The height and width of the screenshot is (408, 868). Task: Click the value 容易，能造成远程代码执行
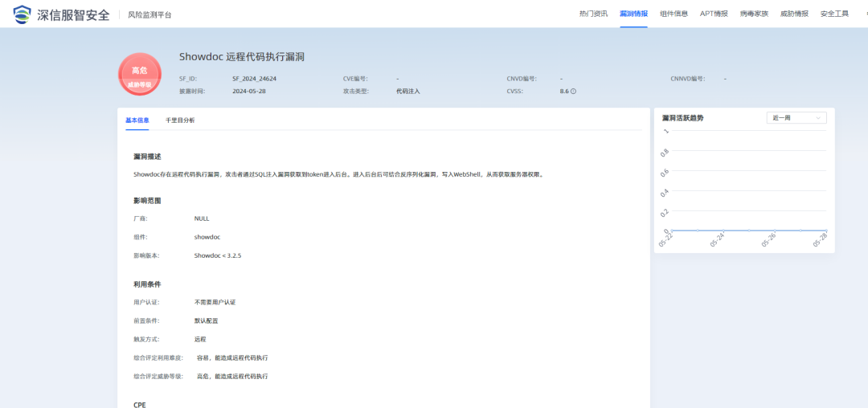tap(232, 357)
